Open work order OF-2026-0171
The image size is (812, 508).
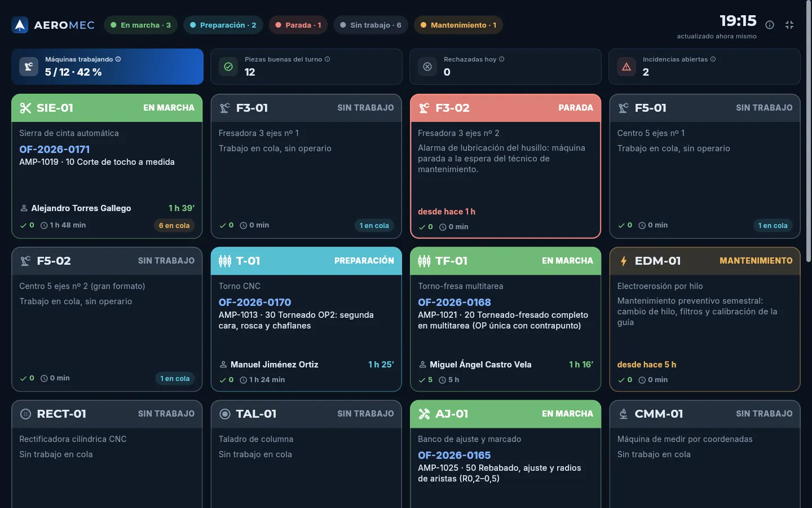click(55, 149)
